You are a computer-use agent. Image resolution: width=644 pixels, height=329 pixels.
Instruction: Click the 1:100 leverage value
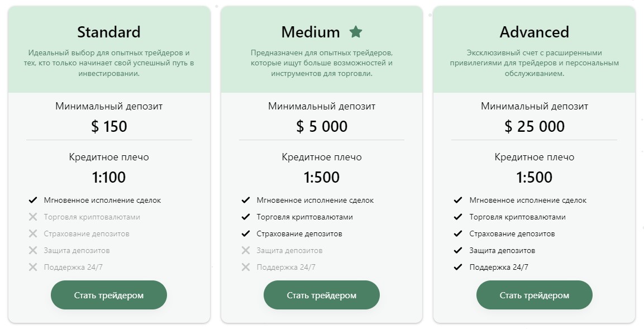coord(109,178)
